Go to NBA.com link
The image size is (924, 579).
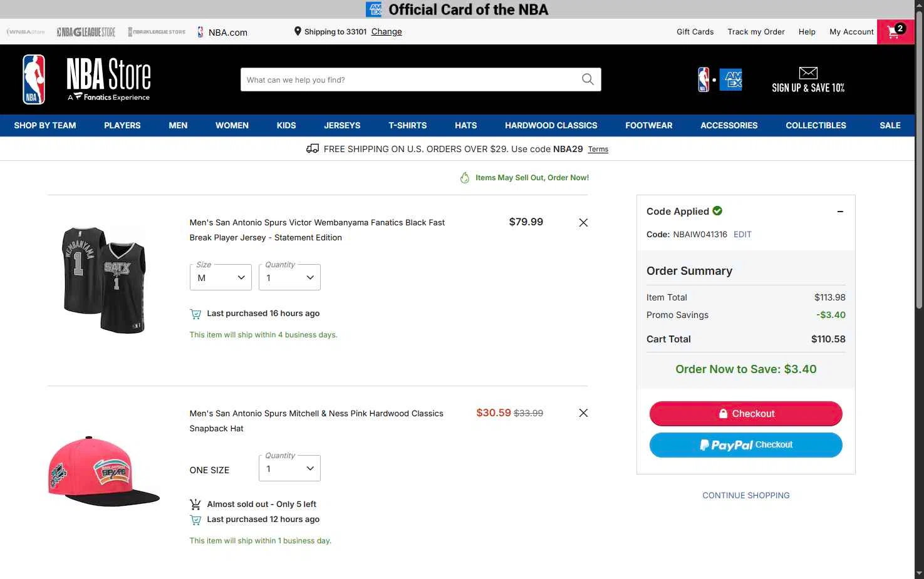pos(222,32)
